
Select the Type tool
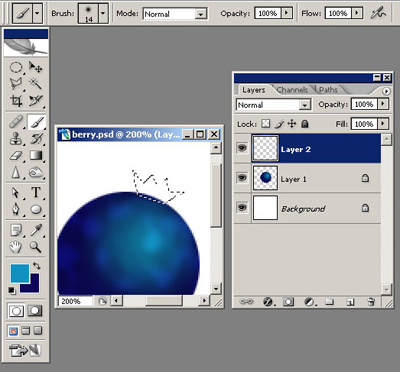click(36, 193)
